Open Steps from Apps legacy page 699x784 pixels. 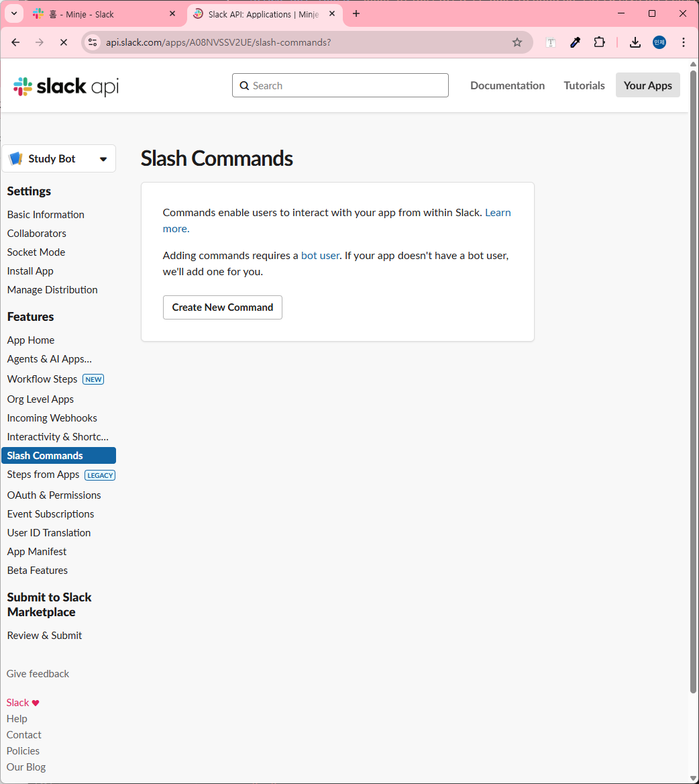point(43,475)
